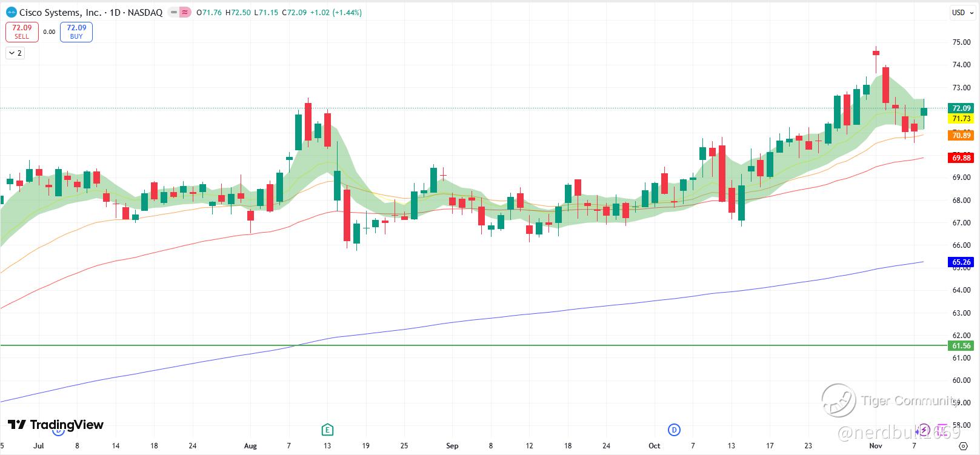Click the green 61.56 price axis label
The width and height of the screenshot is (980, 455).
(962, 346)
